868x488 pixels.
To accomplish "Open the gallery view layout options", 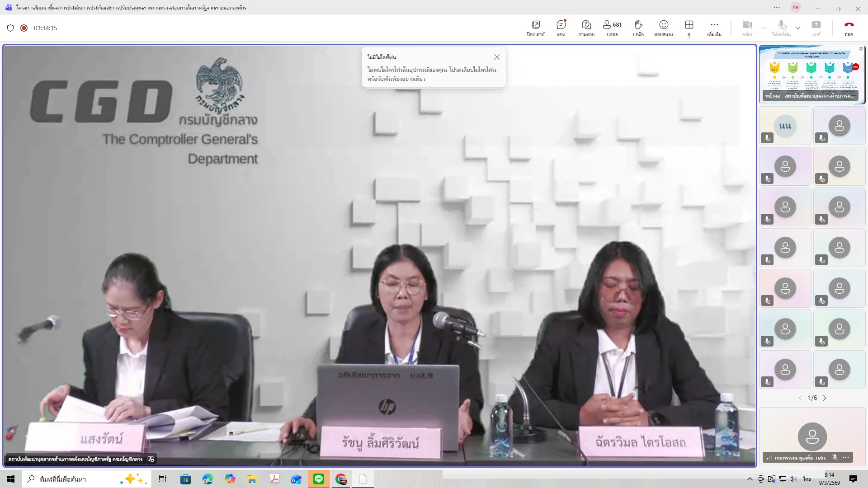I will point(689,28).
